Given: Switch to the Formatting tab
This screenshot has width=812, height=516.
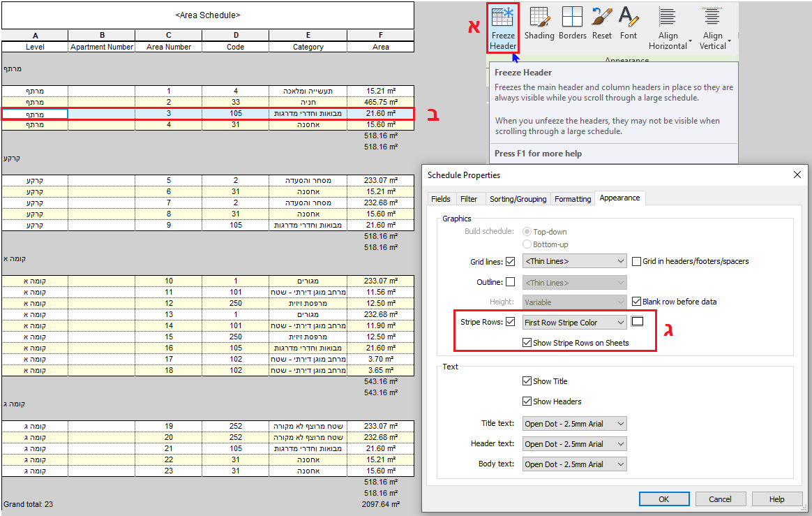Looking at the screenshot, I should point(572,198).
